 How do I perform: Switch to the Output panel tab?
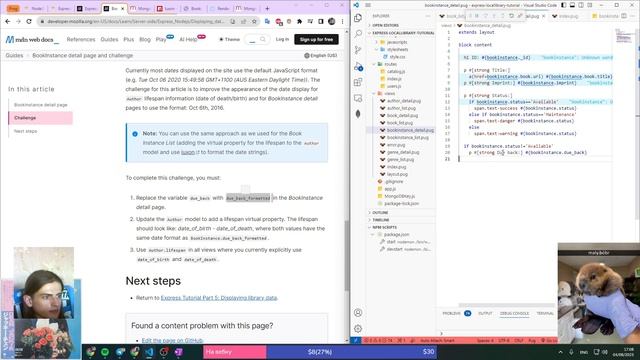coord(485,313)
